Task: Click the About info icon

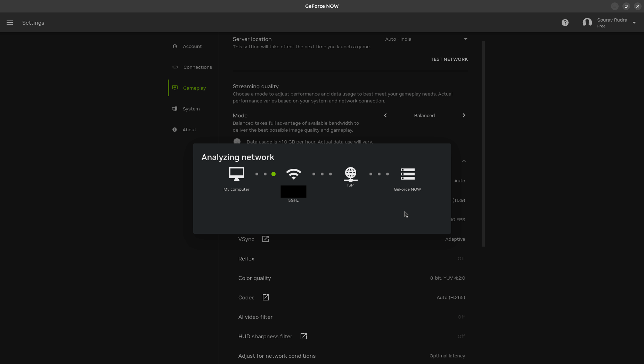Action: 174,130
